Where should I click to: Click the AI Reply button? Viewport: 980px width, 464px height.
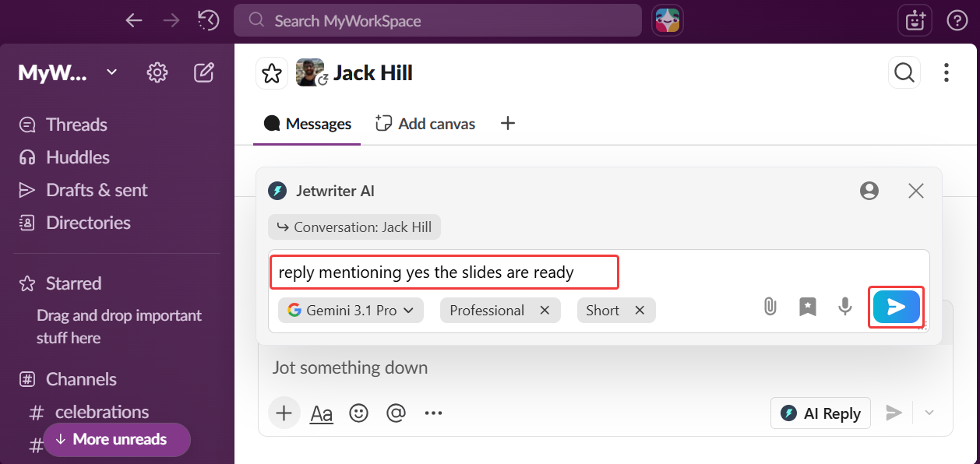pyautogui.click(x=821, y=413)
